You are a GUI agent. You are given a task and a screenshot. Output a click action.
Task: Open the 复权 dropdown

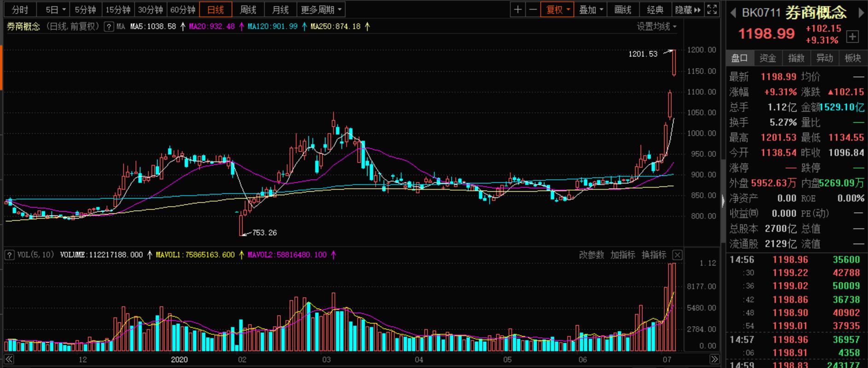tap(558, 10)
